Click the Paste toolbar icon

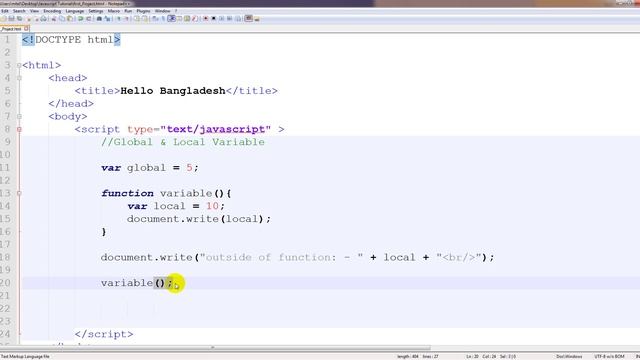(x=69, y=18)
